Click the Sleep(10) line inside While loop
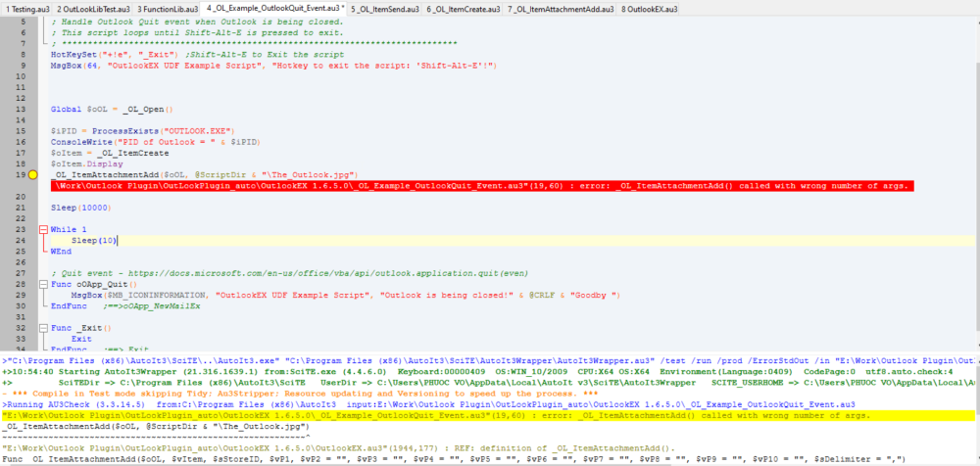This screenshot has width=980, height=466. click(x=93, y=241)
